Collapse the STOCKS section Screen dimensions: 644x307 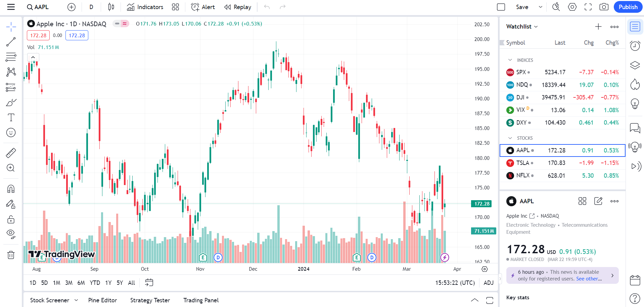(510, 138)
